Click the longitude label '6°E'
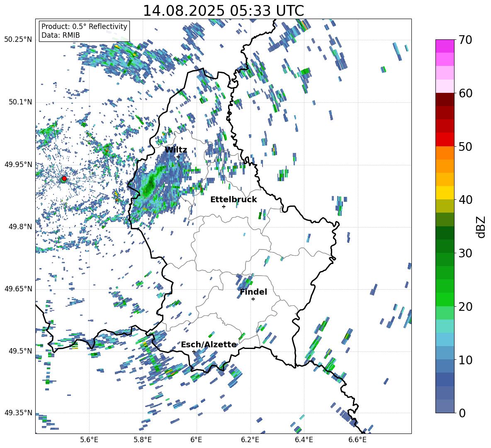The image size is (491, 448). (x=196, y=440)
